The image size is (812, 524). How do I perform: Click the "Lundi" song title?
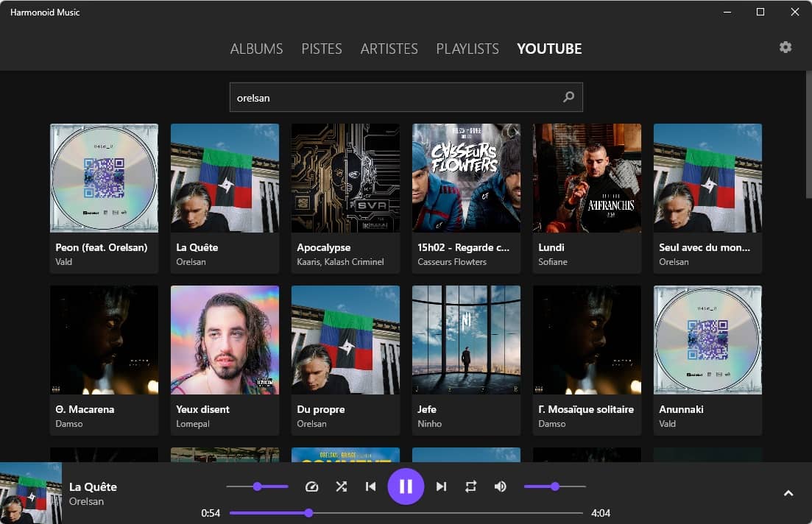(551, 247)
